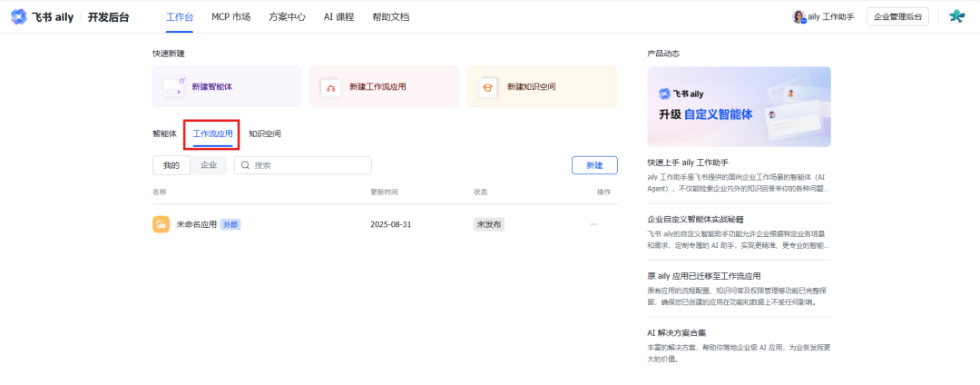
Task: Open 帮助文档 in top navigation
Action: pos(390,17)
